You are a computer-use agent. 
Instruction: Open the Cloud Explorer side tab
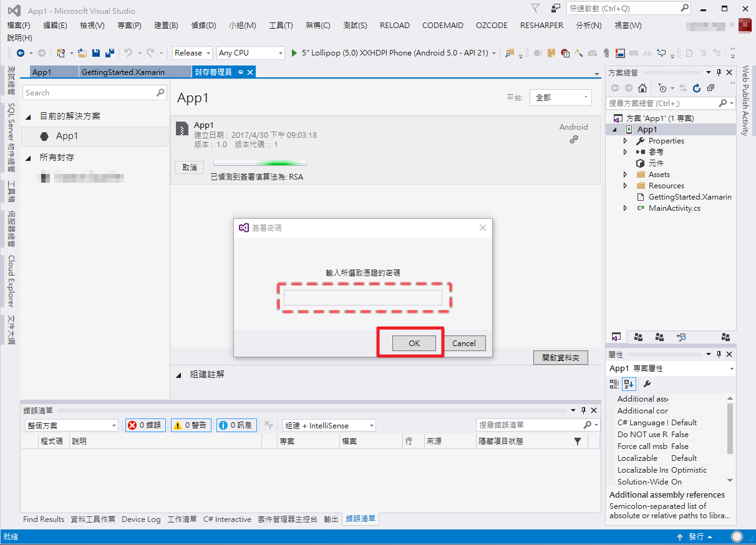point(11,281)
